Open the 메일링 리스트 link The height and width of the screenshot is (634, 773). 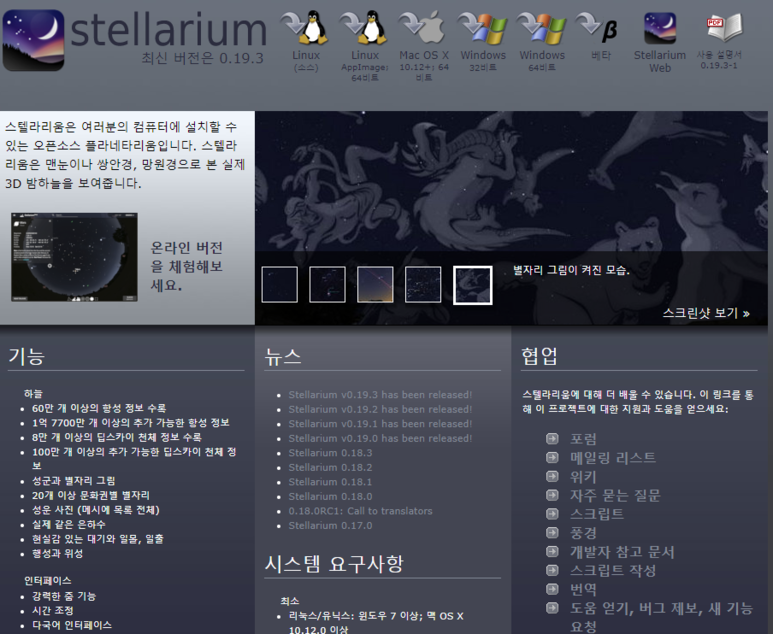click(613, 458)
